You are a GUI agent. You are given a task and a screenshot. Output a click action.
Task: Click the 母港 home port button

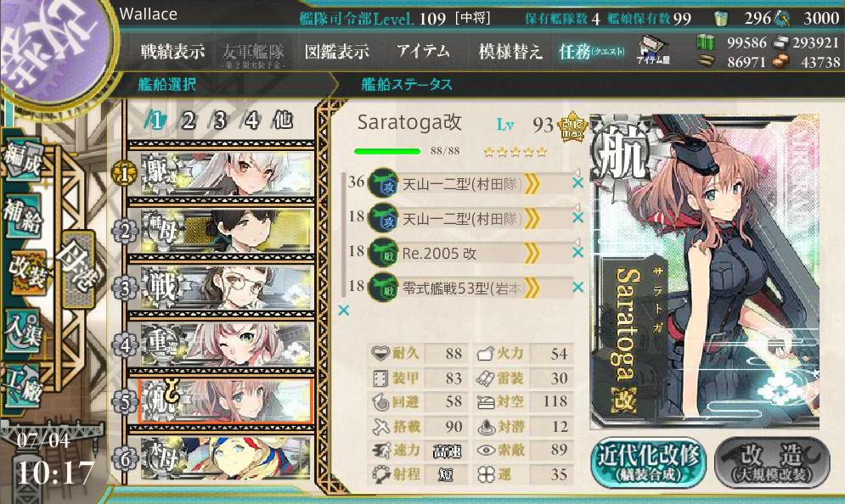(78, 269)
